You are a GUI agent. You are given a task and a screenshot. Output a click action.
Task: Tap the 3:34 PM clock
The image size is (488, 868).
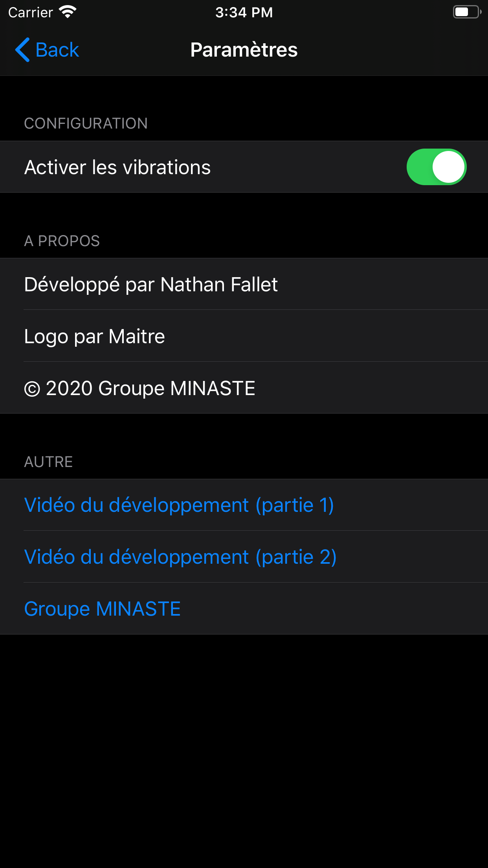244,12
